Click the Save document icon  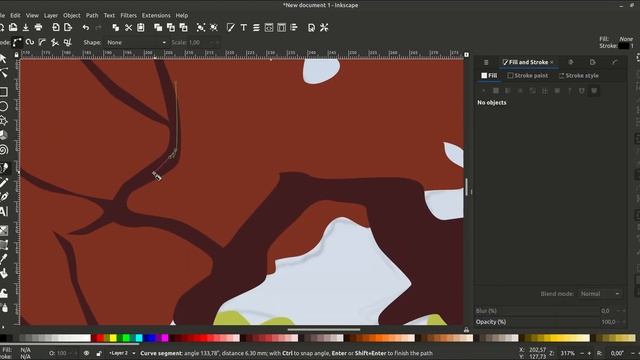(26, 27)
